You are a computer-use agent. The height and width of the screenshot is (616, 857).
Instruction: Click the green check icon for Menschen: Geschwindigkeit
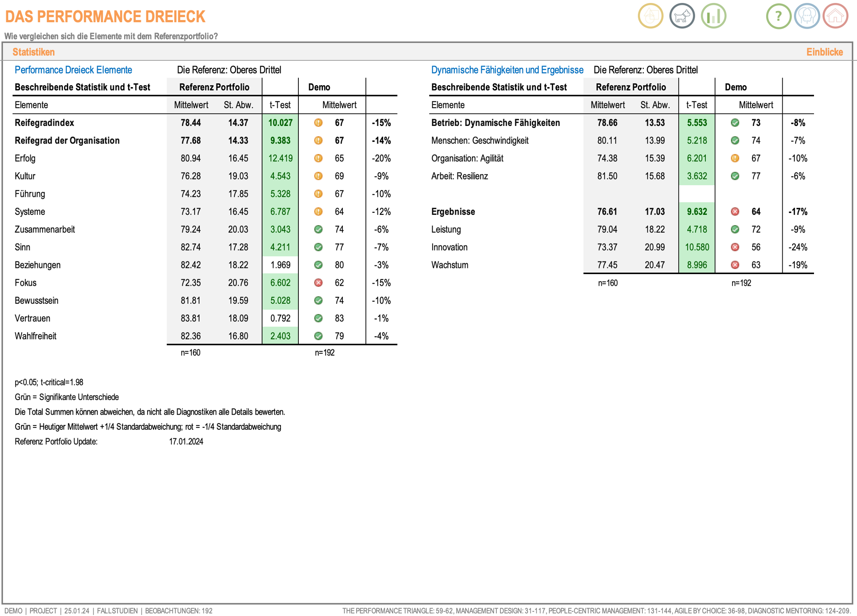735,141
